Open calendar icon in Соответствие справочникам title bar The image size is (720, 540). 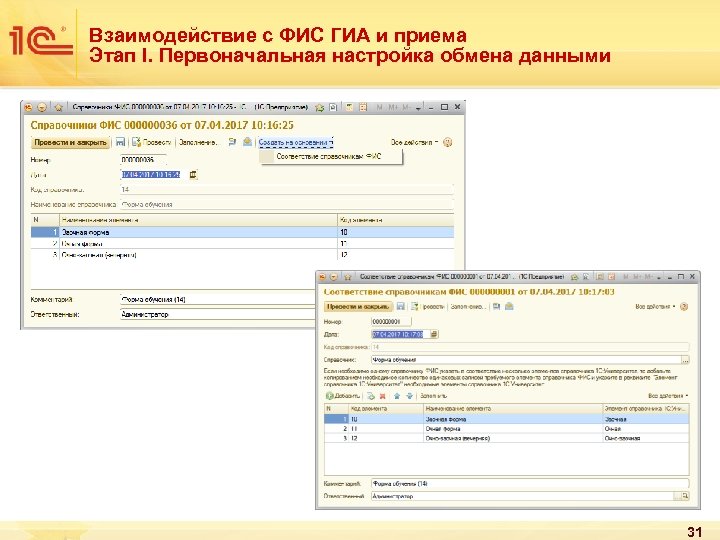[611, 277]
